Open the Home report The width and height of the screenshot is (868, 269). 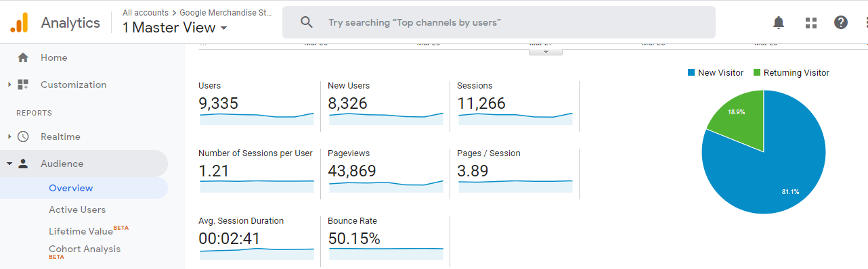click(54, 57)
